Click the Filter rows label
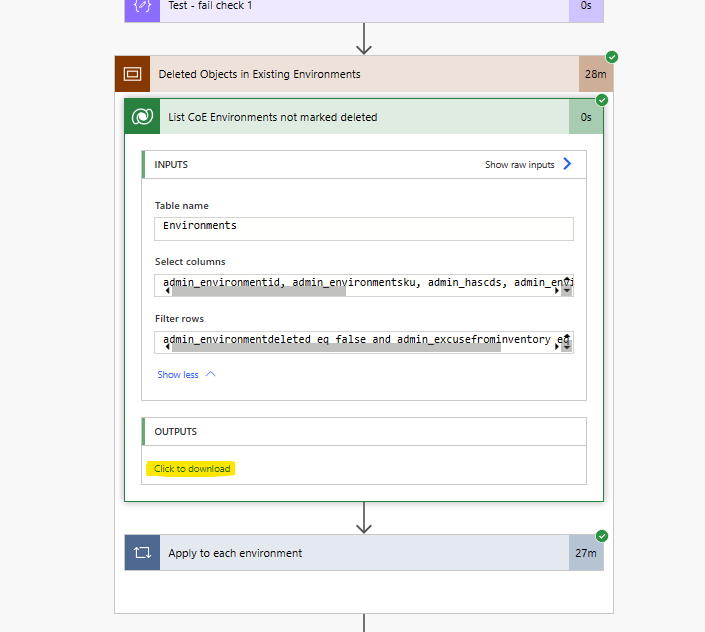This screenshot has height=632, width=705. 179,319
